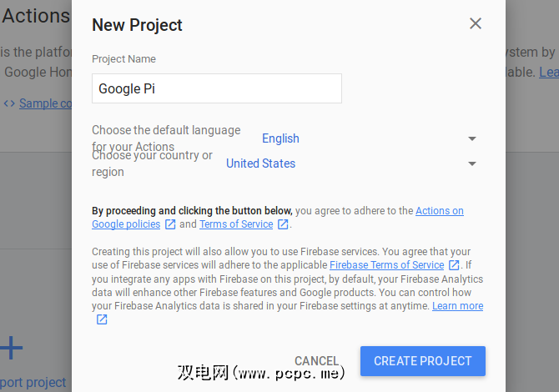This screenshot has height=392, width=559.
Task: Close the New Project dialog with X
Action: (x=476, y=23)
